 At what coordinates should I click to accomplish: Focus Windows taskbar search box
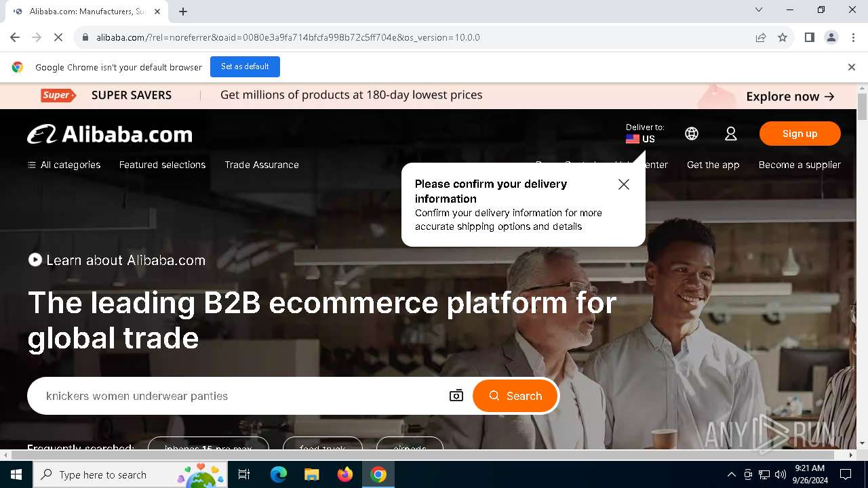[x=131, y=474]
